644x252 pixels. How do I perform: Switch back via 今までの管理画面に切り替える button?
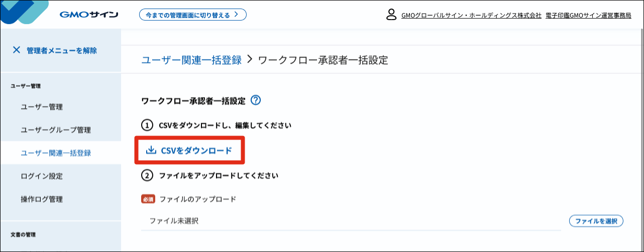click(x=192, y=15)
